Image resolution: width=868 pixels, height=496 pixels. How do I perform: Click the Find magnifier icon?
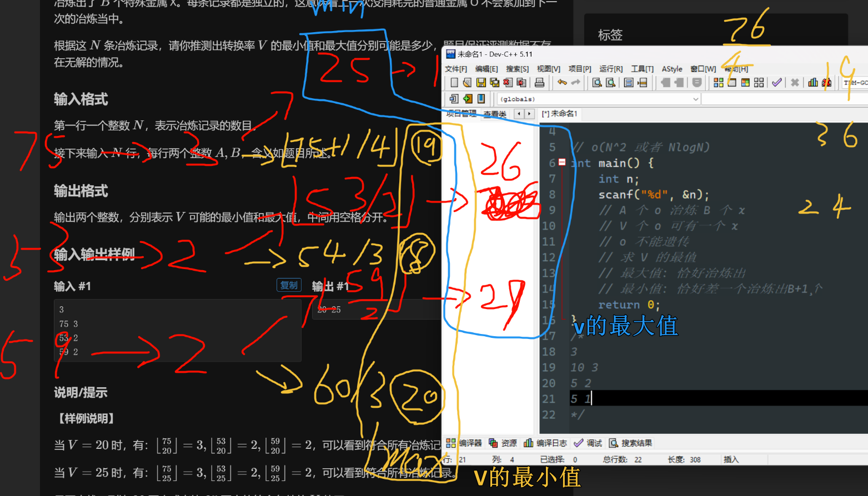[x=597, y=83]
